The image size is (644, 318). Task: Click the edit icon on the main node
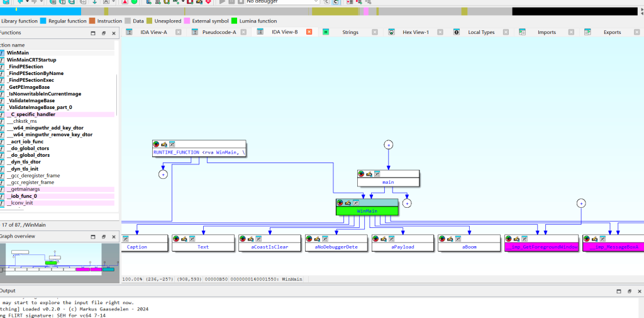pos(369,174)
